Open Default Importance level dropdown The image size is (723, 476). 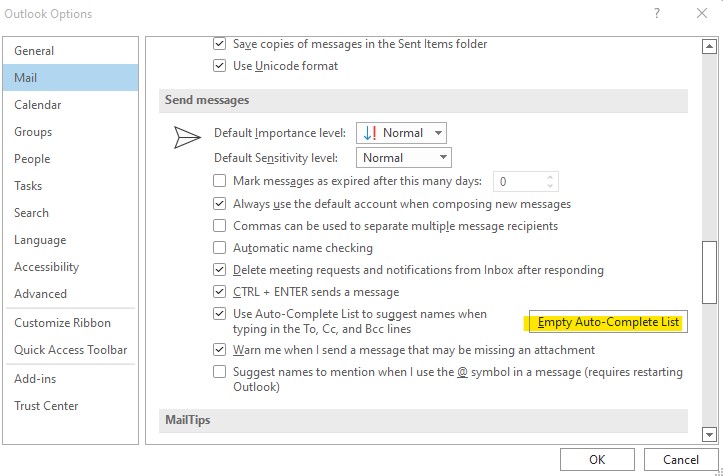pyautogui.click(x=401, y=133)
